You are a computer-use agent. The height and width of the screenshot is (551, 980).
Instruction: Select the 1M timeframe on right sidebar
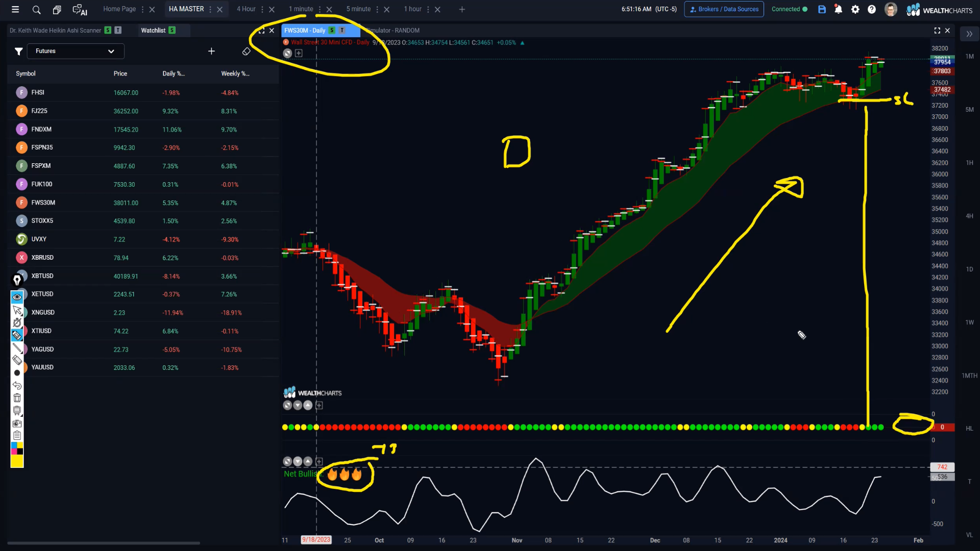tap(969, 57)
